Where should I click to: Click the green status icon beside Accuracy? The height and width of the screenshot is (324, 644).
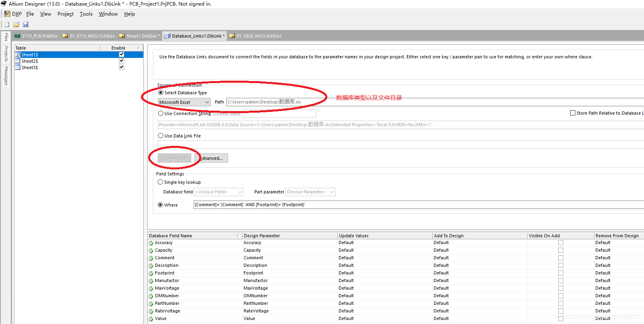[151, 243]
